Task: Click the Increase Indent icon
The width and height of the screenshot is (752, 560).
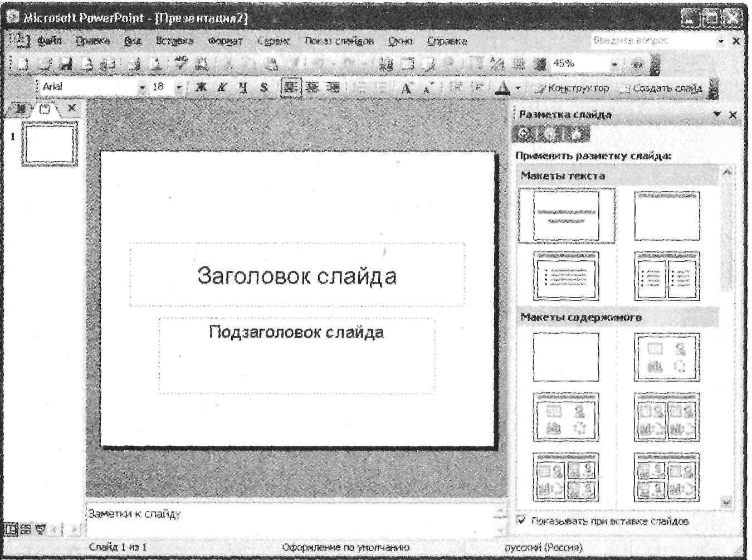Action: (476, 87)
